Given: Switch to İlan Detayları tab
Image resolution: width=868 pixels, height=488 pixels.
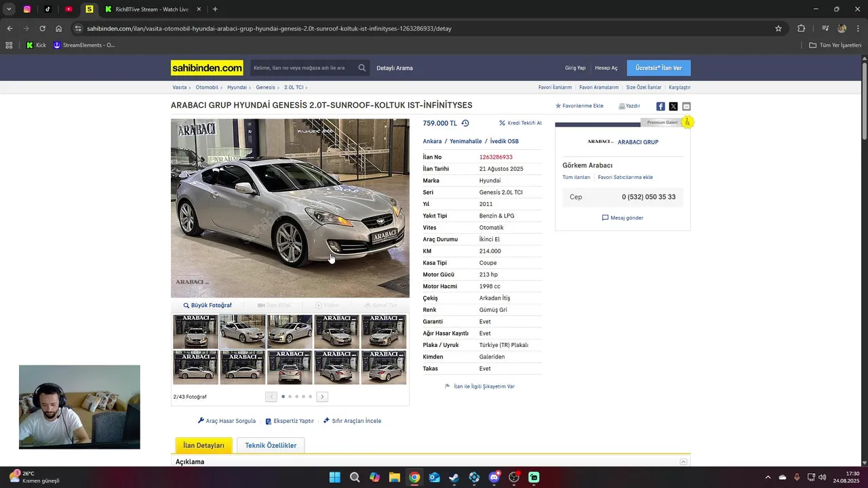Looking at the screenshot, I should (204, 445).
